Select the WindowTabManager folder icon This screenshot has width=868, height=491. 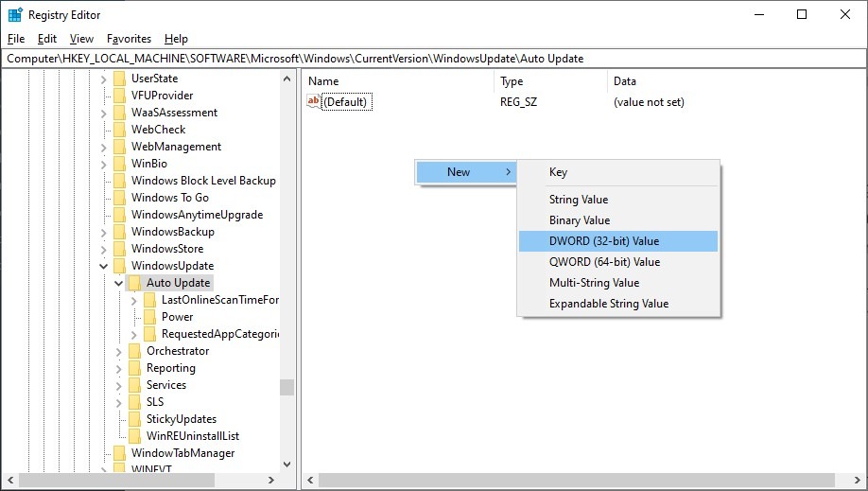coord(119,453)
